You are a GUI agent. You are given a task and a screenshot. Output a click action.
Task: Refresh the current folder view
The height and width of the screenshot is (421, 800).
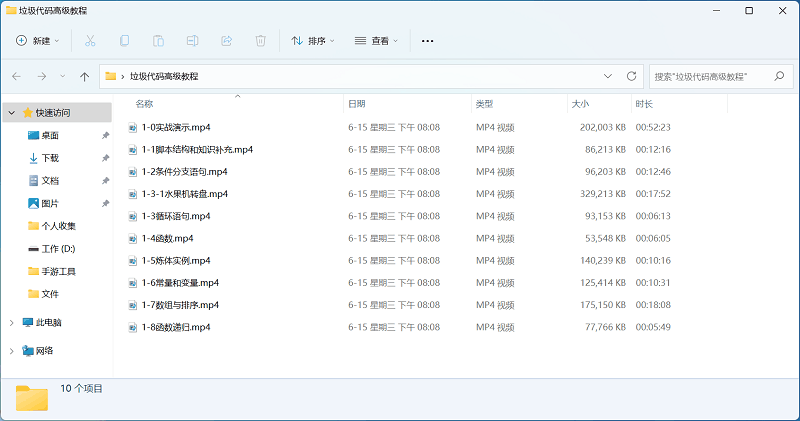click(x=631, y=76)
